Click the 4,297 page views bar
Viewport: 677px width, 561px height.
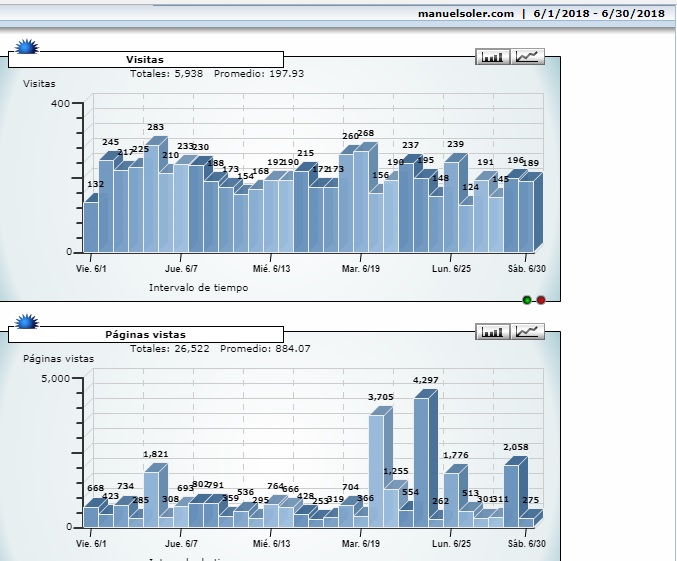click(421, 460)
